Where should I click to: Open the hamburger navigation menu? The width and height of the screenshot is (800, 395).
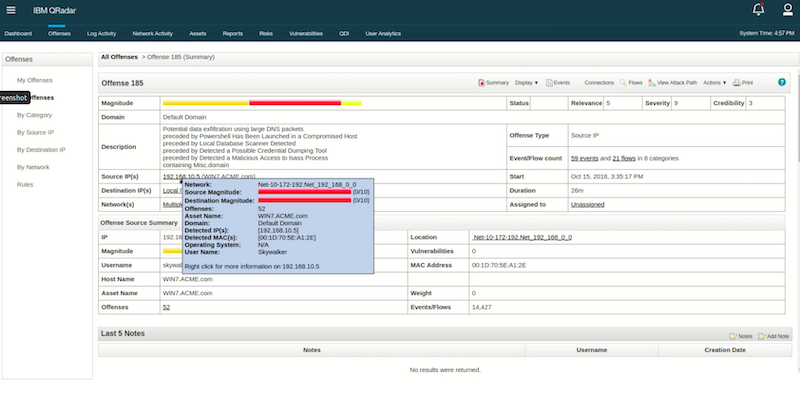tap(11, 10)
